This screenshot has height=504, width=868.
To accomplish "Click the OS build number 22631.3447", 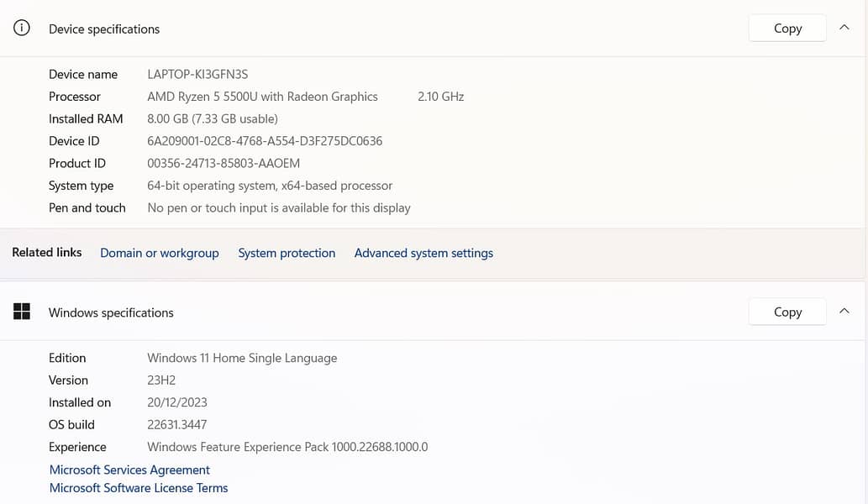I will pos(176,424).
